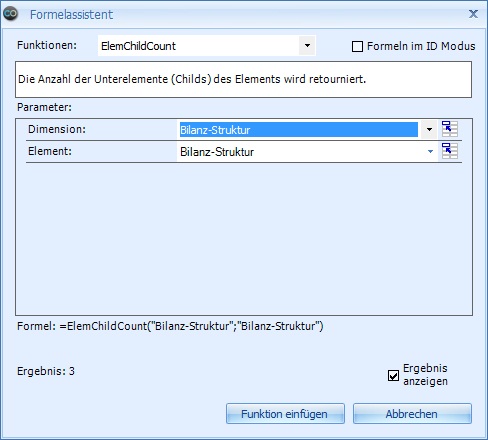The image size is (488, 440).
Task: Select the Element parameter row label
Action: point(50,151)
